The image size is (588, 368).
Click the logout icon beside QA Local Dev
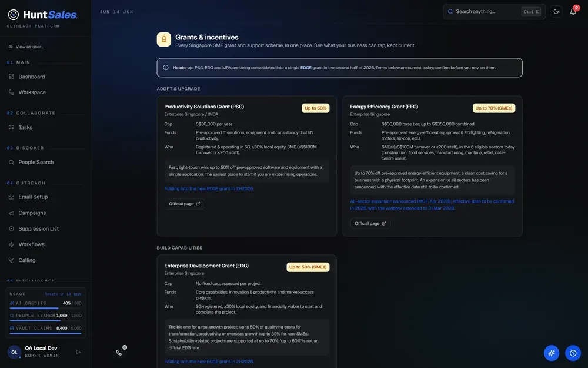click(x=78, y=352)
